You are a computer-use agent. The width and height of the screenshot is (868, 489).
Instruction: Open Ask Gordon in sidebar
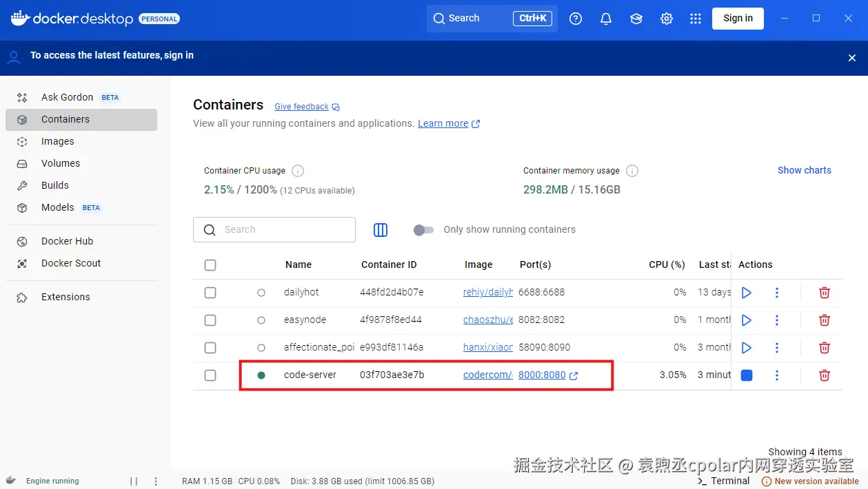coord(81,97)
